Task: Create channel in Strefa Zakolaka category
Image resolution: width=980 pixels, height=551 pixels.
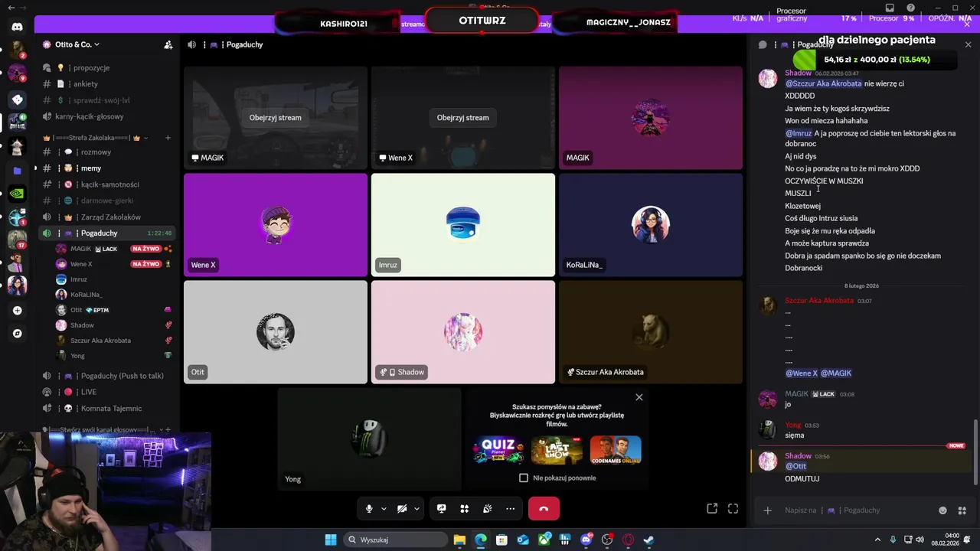Action: coord(168,138)
